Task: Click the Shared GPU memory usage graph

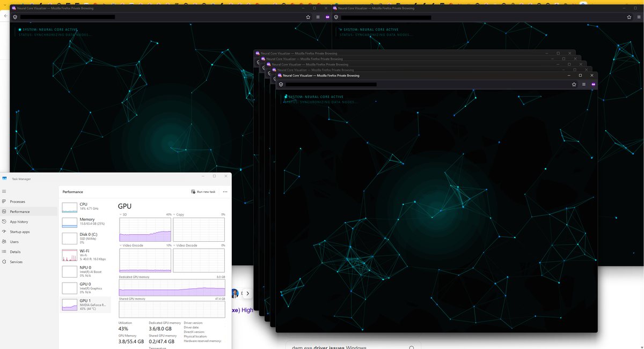Action: 172,309
